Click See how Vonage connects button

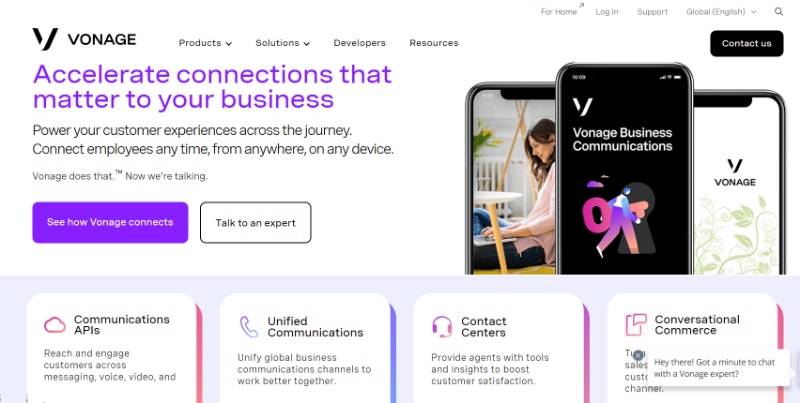point(110,222)
